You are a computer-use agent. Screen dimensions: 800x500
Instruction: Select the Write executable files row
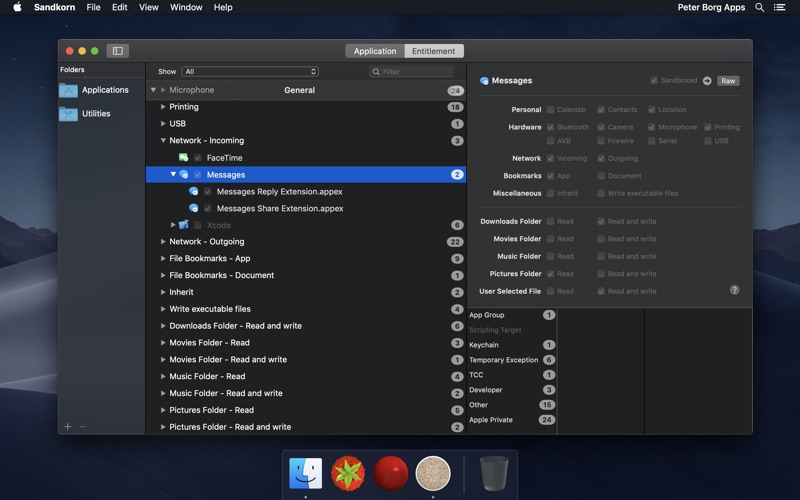(x=306, y=309)
